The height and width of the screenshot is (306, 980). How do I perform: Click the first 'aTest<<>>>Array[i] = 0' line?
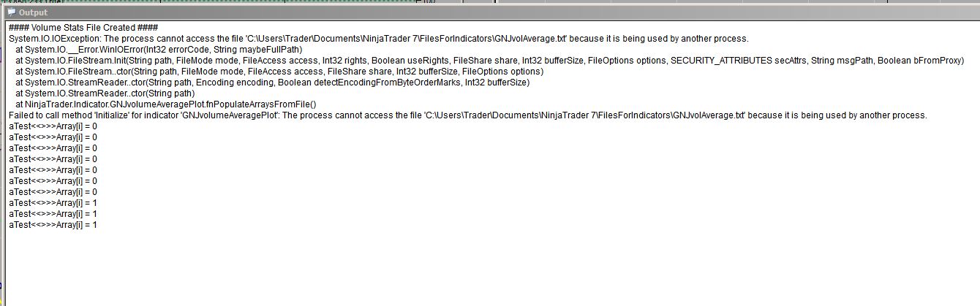[53, 126]
